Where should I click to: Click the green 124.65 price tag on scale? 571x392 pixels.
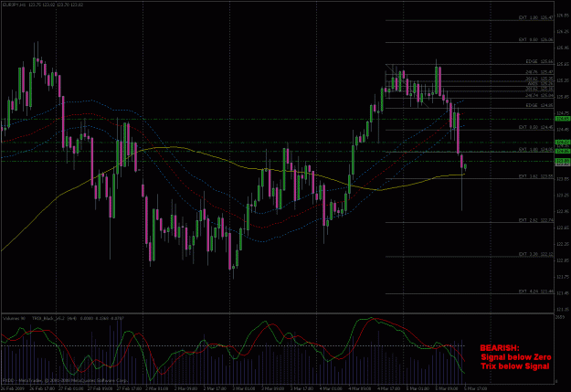pos(563,119)
